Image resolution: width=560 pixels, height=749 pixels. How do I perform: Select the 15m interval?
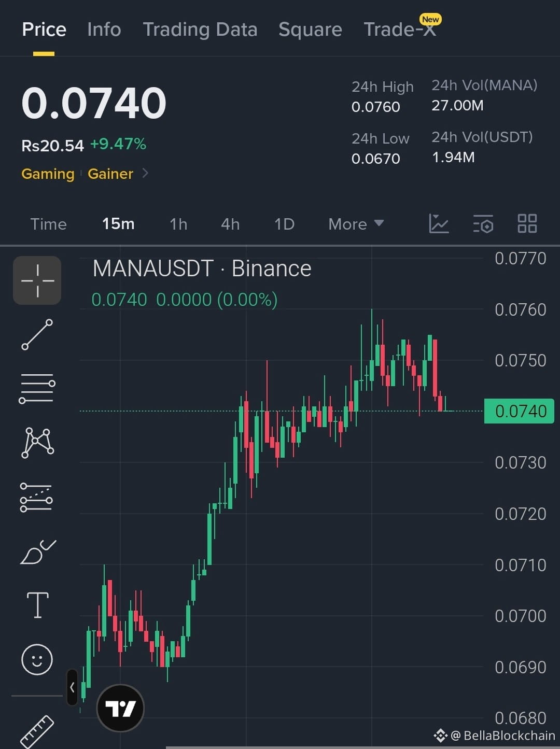(118, 224)
